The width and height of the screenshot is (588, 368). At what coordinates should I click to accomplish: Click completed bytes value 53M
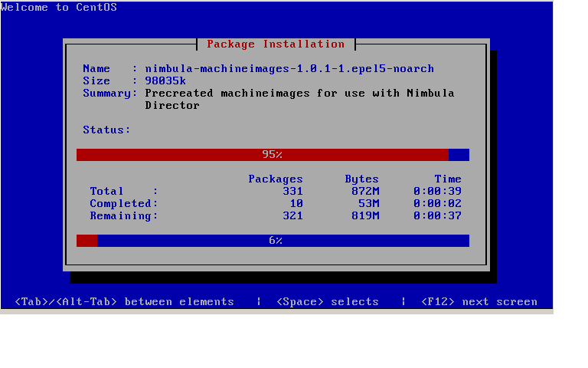[368, 203]
